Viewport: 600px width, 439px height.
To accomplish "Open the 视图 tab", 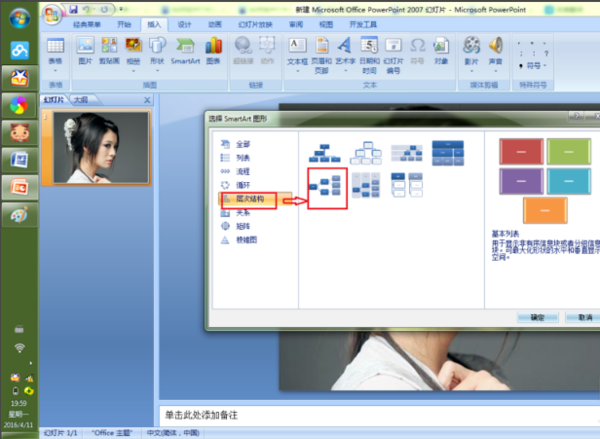I will (326, 24).
